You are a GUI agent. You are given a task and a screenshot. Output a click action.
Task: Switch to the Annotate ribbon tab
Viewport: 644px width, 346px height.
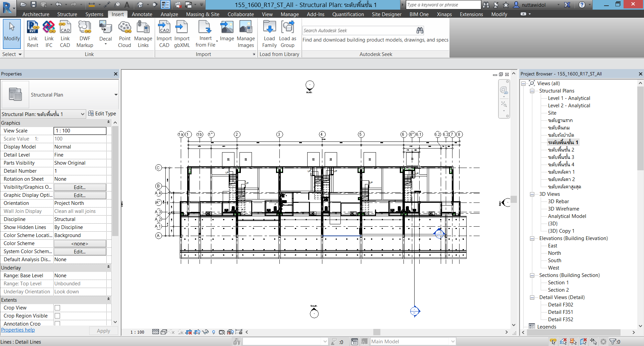(142, 14)
